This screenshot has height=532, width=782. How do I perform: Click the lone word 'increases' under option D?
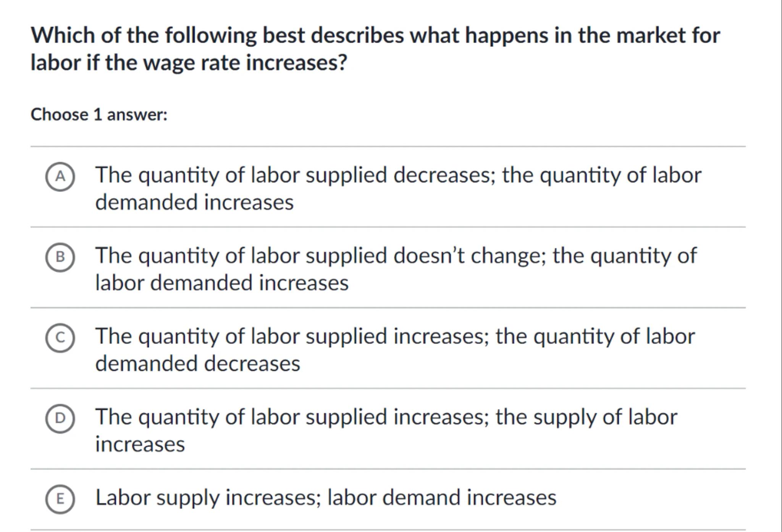point(140,444)
